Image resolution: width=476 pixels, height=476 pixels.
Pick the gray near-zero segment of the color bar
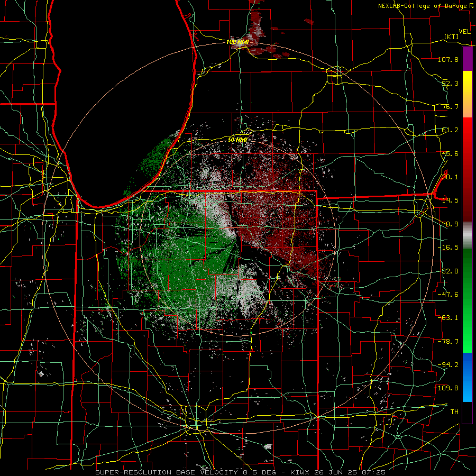[x=467, y=235]
